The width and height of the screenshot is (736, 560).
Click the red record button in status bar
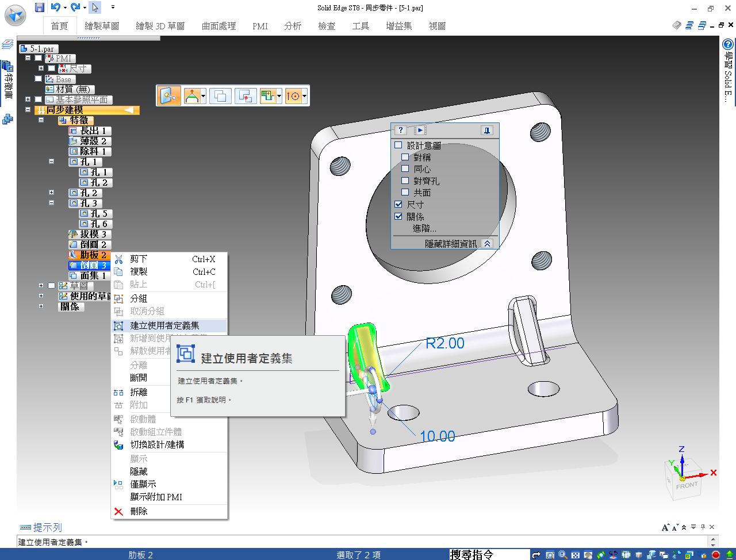[x=715, y=555]
